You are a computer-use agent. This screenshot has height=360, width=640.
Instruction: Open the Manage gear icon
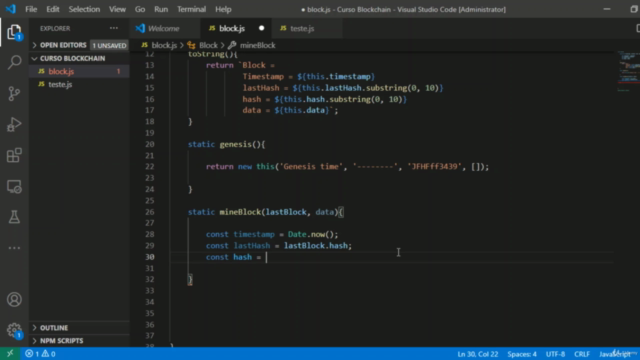pos(14,330)
